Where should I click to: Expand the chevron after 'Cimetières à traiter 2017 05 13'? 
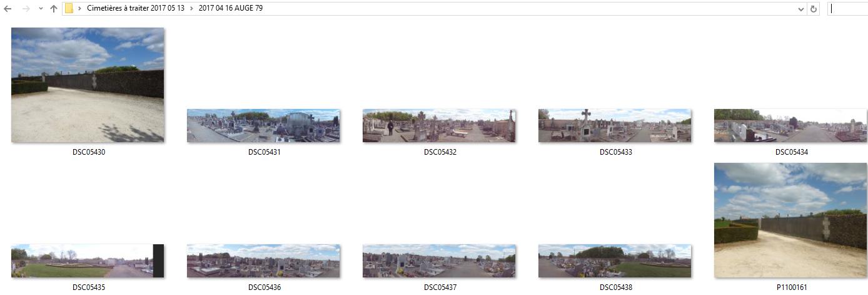[x=191, y=9]
